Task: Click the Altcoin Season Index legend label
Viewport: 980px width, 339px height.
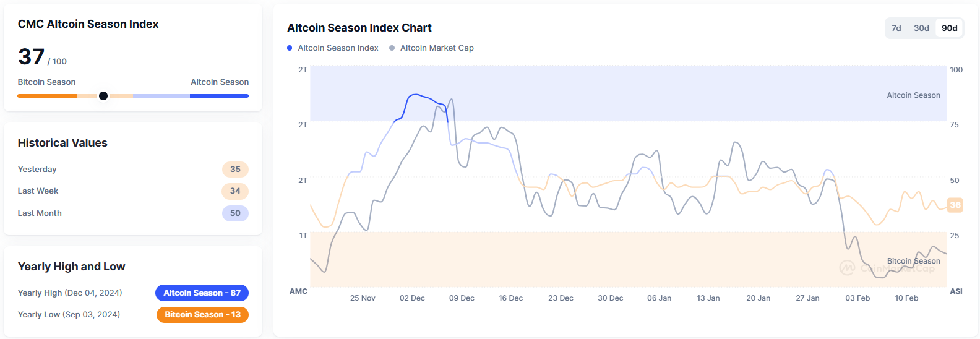Action: tap(338, 48)
